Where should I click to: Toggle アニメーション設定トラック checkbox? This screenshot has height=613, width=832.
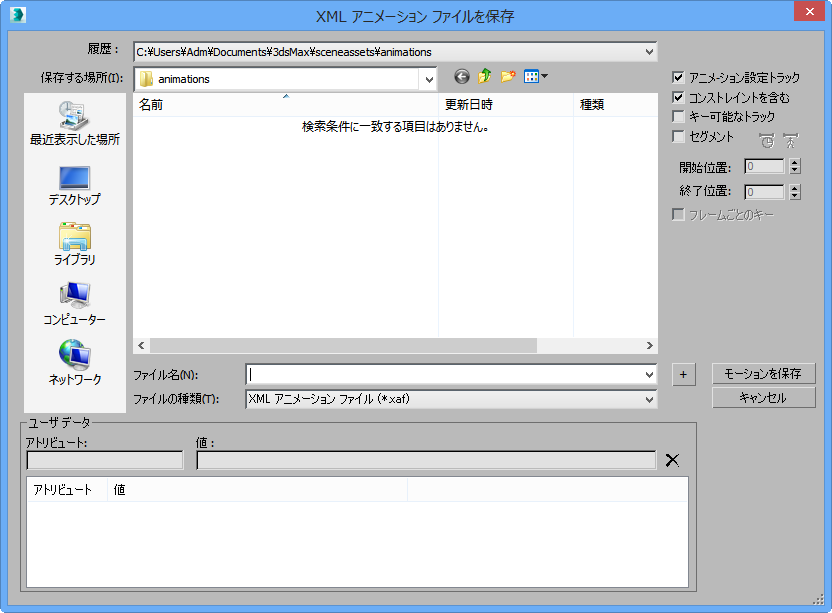[x=678, y=77]
